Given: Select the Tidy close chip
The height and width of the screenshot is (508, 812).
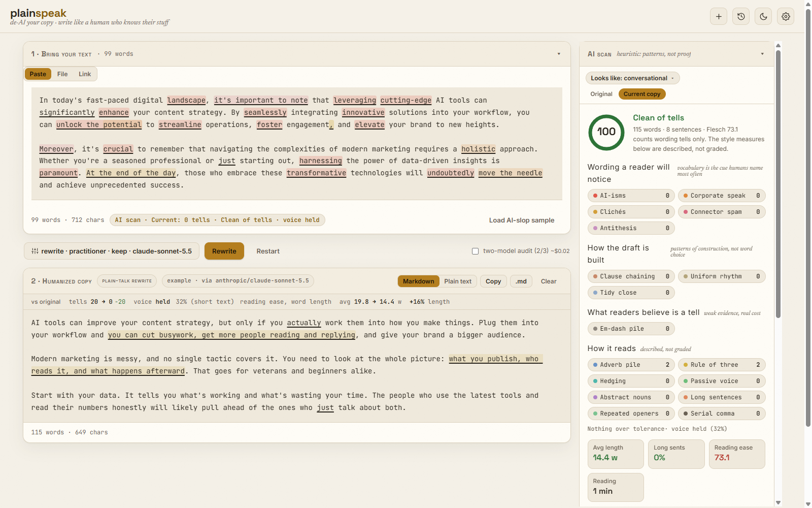Looking at the screenshot, I should coord(631,293).
